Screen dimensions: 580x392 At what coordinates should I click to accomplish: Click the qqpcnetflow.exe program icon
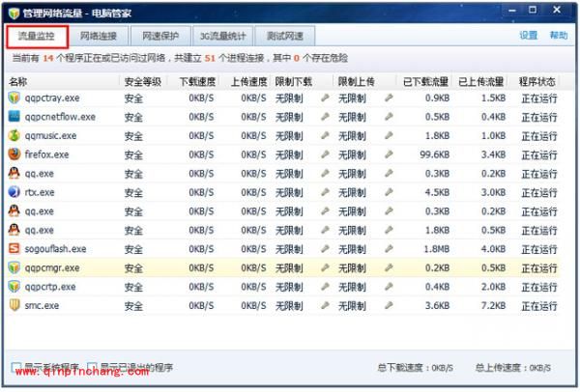click(14, 117)
